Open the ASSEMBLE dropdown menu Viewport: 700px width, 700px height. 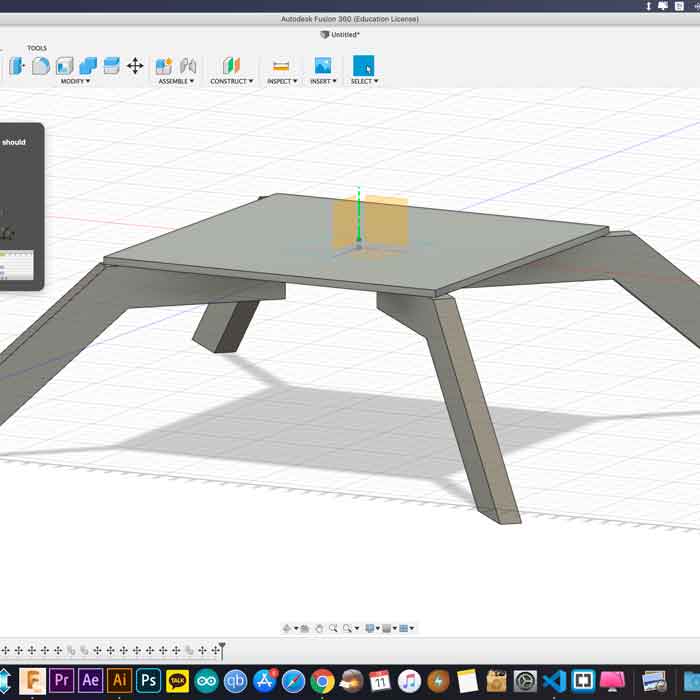pyautogui.click(x=176, y=81)
